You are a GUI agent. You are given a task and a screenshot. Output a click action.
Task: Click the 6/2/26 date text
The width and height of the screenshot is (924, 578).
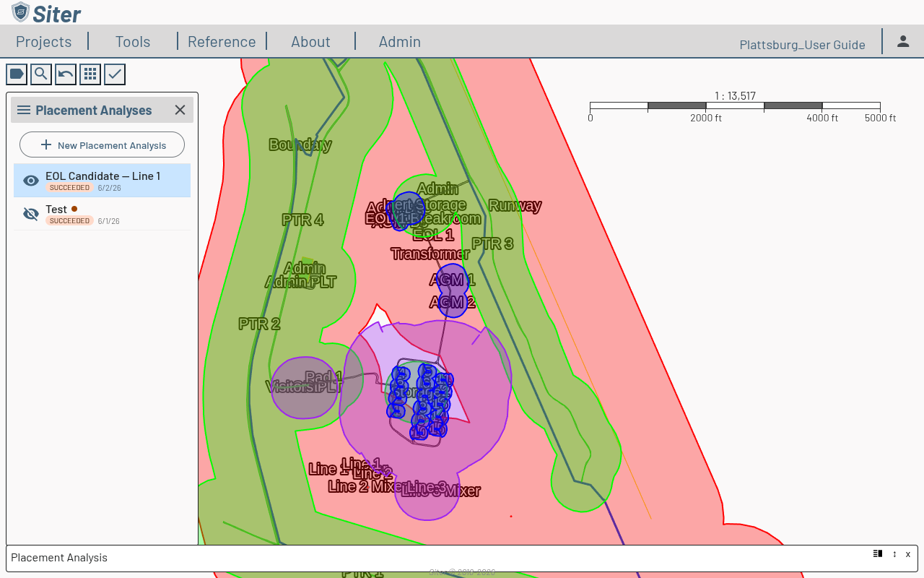click(110, 188)
